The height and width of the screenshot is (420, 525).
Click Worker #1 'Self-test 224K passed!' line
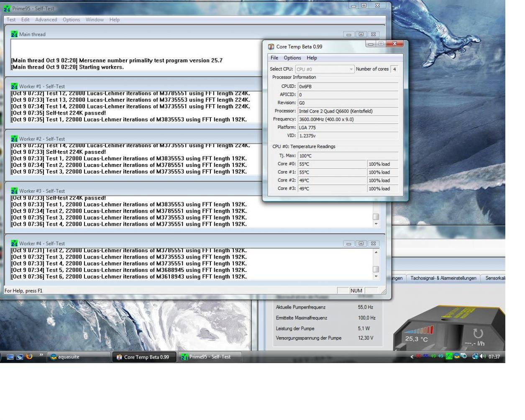59,113
